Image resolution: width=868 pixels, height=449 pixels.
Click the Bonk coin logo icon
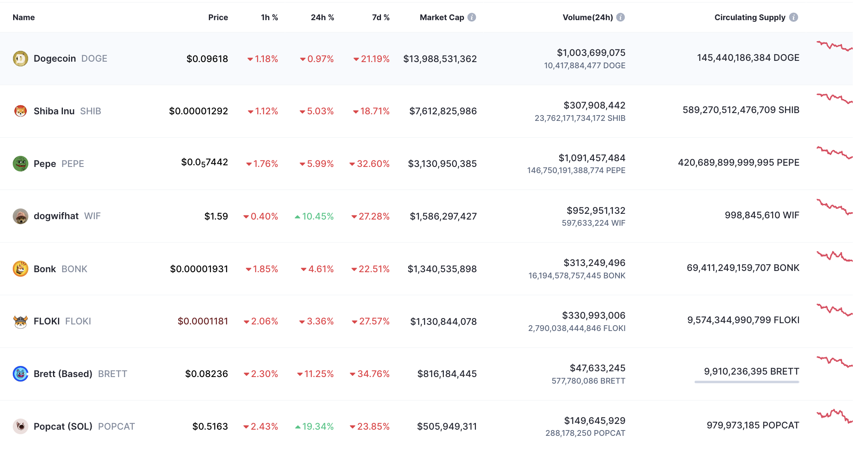point(21,269)
